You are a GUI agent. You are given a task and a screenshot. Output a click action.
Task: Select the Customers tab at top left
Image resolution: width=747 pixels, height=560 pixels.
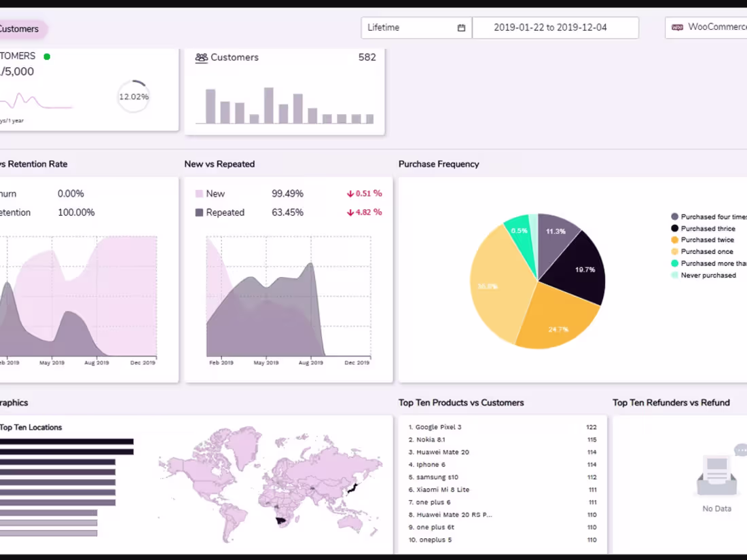point(20,29)
